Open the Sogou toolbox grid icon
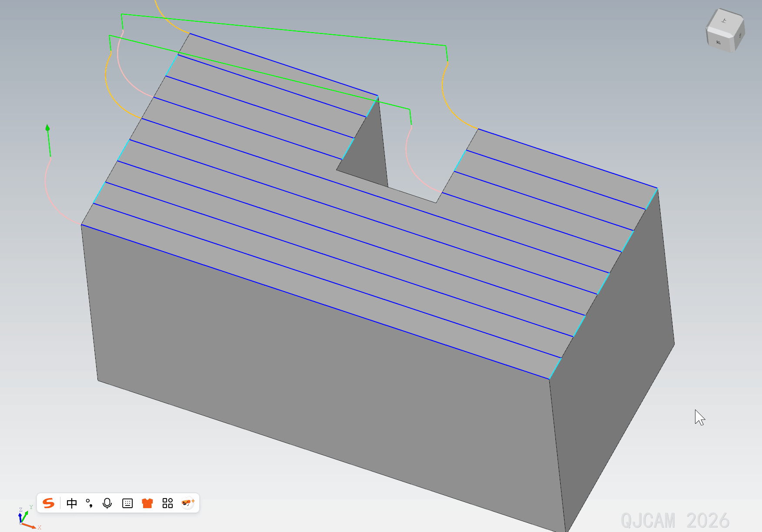This screenshot has width=762, height=532. click(167, 503)
